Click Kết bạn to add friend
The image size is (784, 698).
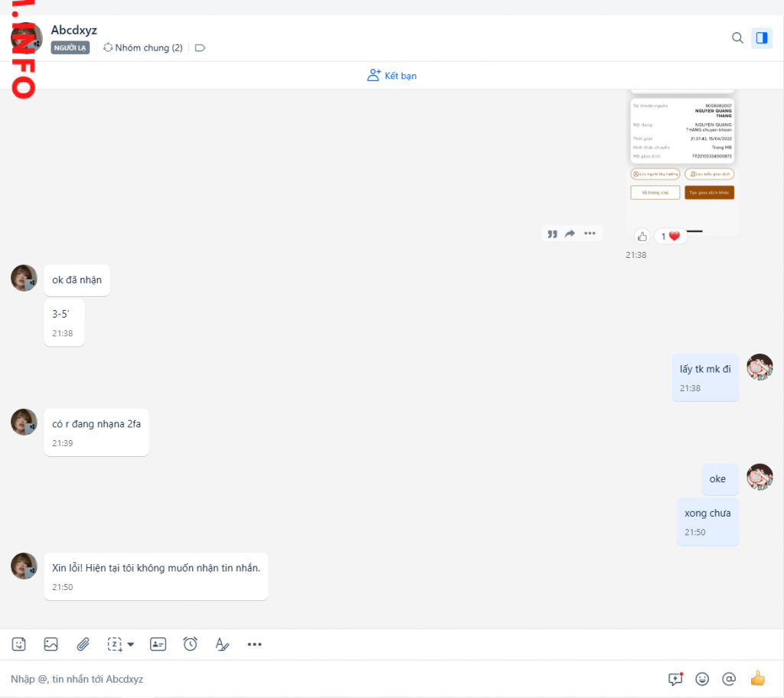[392, 76]
